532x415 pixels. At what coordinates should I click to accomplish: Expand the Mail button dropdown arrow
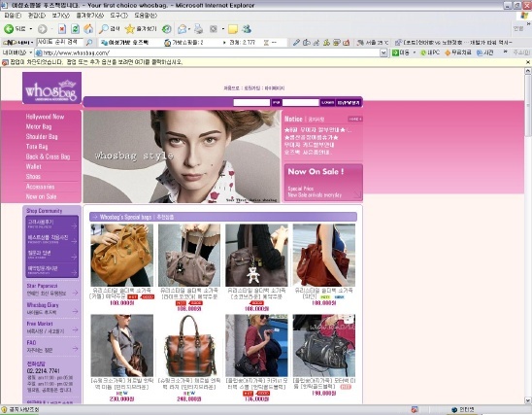[189, 29]
